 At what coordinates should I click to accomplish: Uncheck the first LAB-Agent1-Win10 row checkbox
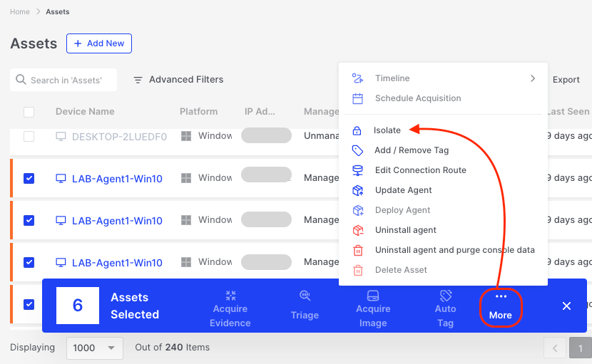click(x=29, y=178)
